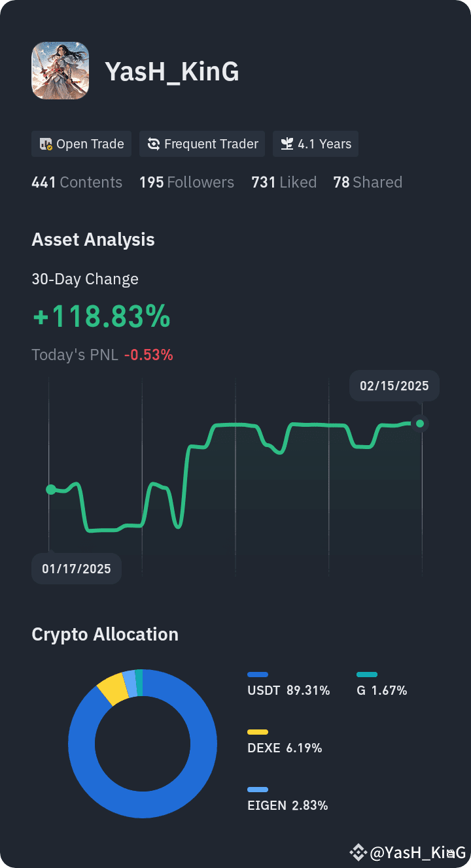The height and width of the screenshot is (868, 471).
Task: Switch to the Asset Analysis section
Action: [93, 239]
